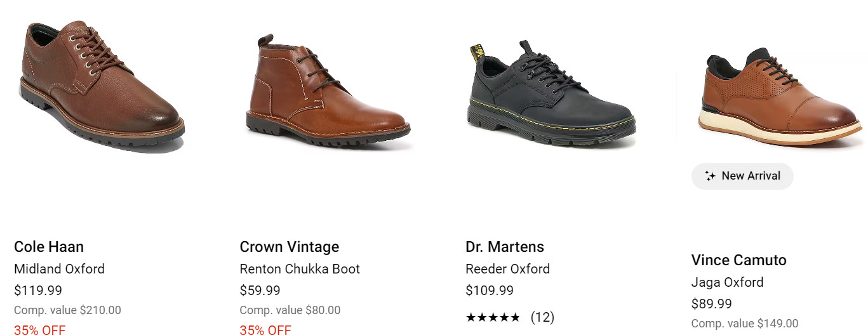Image resolution: width=868 pixels, height=335 pixels.
Task: Click the New Arrival sparkle icon
Action: 710,176
